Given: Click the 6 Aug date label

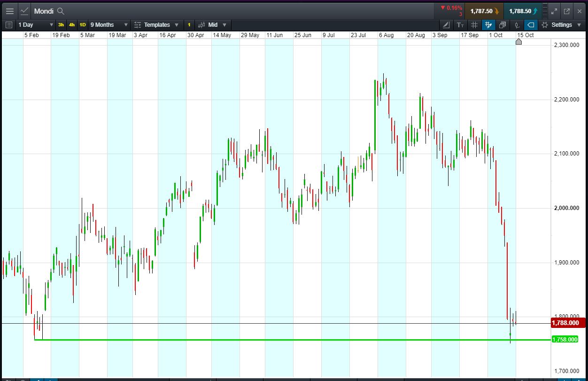Looking at the screenshot, I should tap(386, 35).
